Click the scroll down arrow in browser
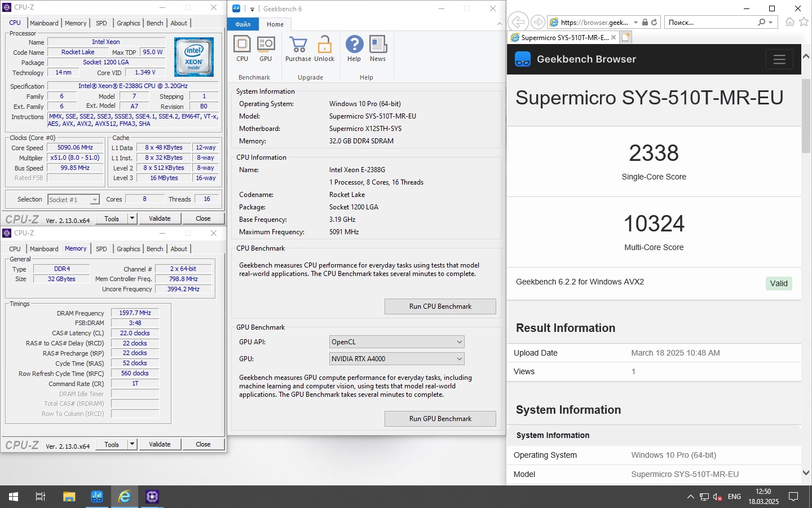 [x=806, y=473]
